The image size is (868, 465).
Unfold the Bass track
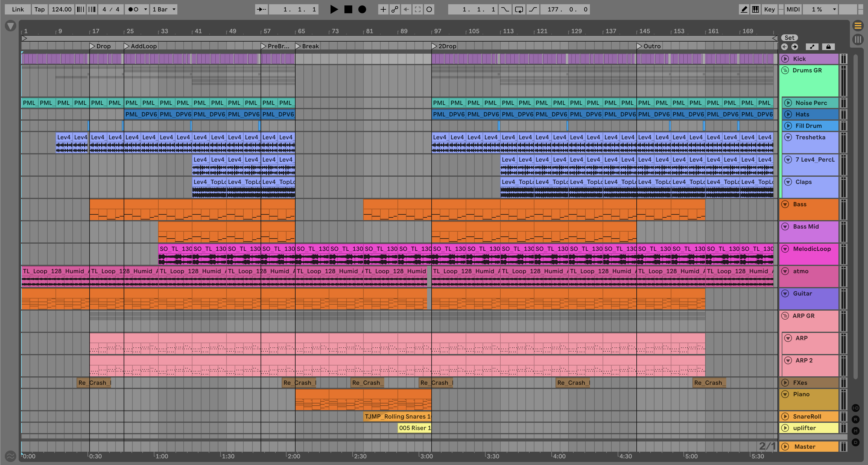[785, 204]
